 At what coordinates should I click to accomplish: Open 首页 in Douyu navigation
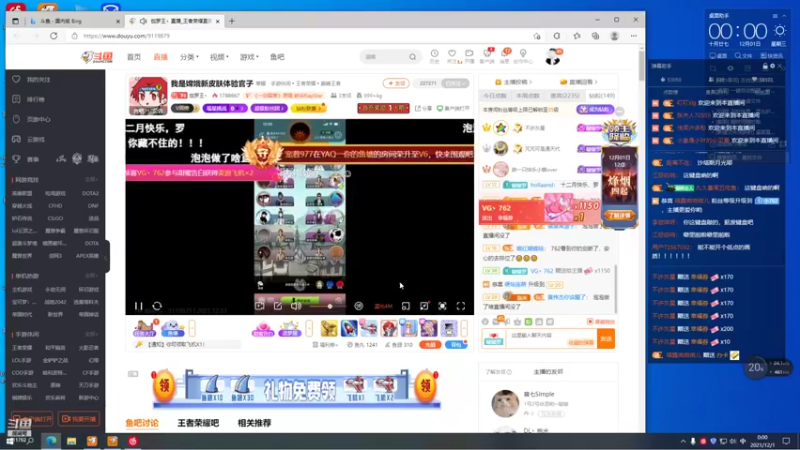pos(134,57)
